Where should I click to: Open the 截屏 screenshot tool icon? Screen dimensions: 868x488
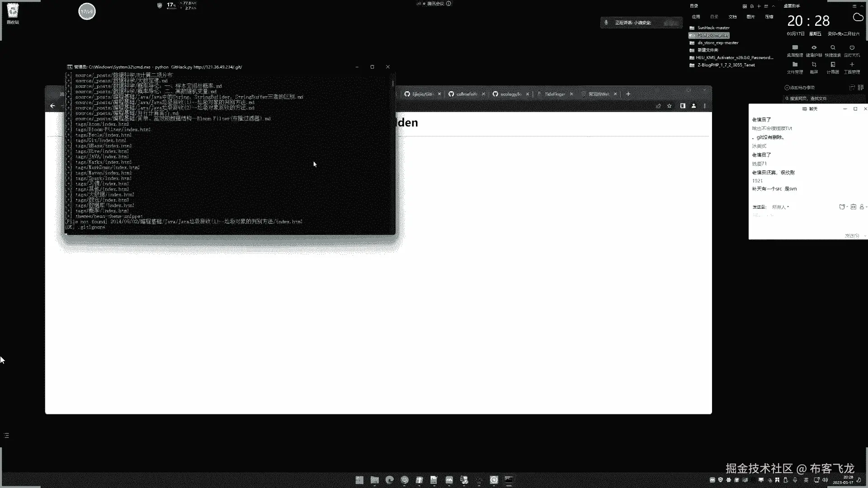(814, 65)
